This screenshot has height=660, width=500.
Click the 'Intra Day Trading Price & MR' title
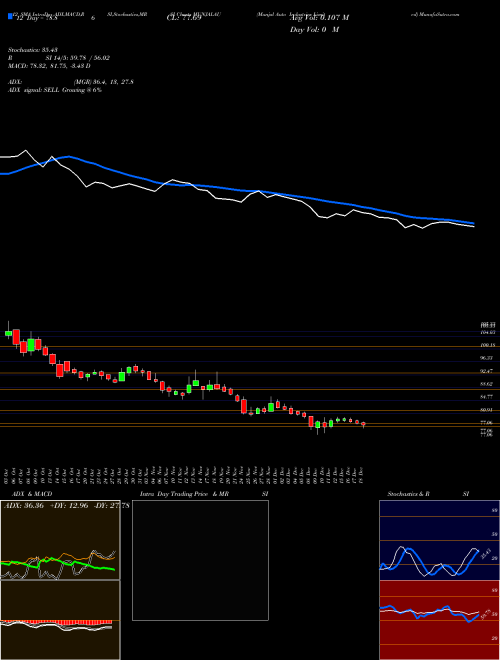click(x=185, y=494)
